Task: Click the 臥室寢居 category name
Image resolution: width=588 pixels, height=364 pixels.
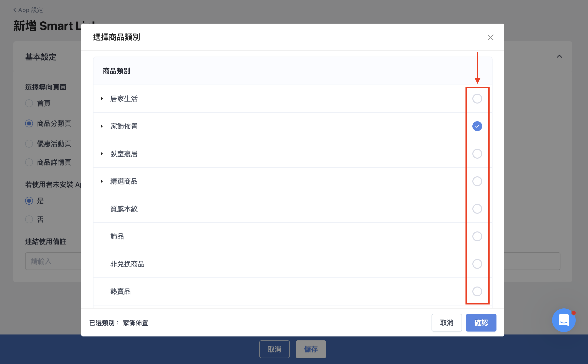Action: 124,154
